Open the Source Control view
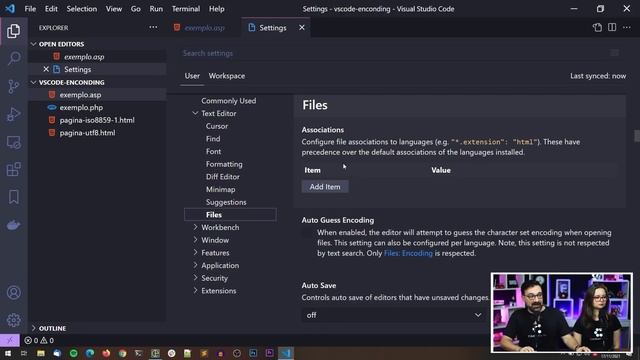Viewport: 640px width, 360px height. (13, 86)
